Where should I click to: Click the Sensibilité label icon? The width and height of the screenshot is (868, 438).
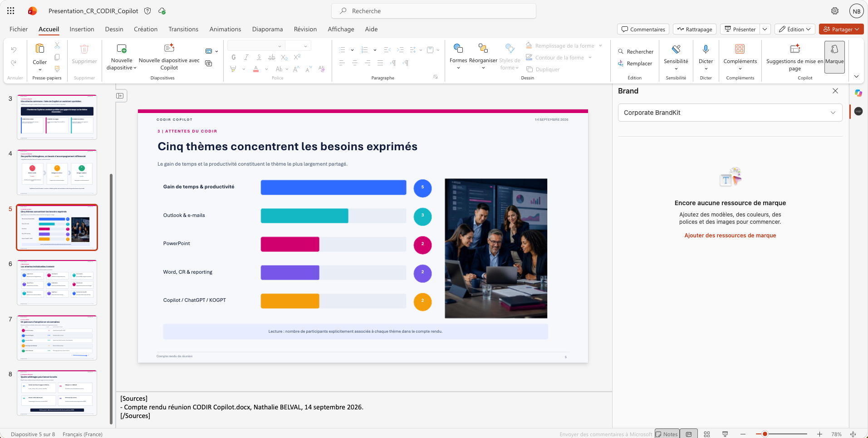click(x=676, y=49)
